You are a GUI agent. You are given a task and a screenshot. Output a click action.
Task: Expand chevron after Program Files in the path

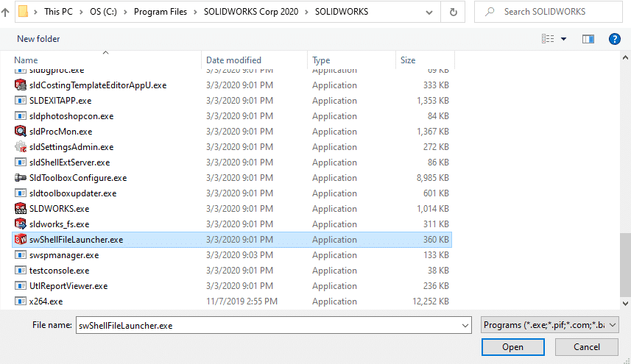[196, 12]
